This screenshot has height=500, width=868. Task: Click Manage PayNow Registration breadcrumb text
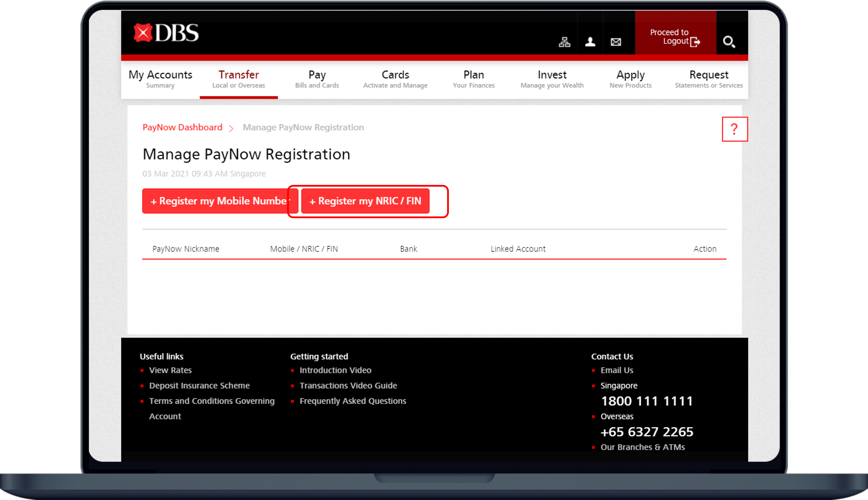click(303, 128)
